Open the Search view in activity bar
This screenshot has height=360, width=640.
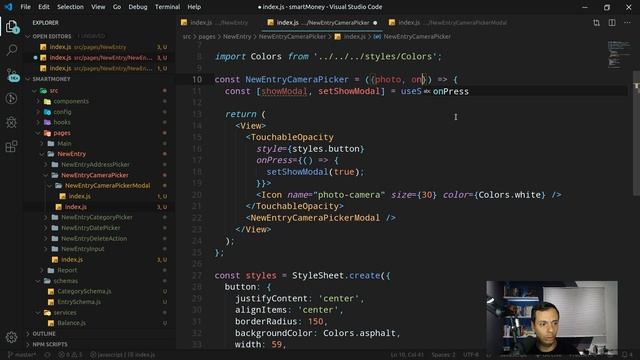pyautogui.click(x=11, y=50)
